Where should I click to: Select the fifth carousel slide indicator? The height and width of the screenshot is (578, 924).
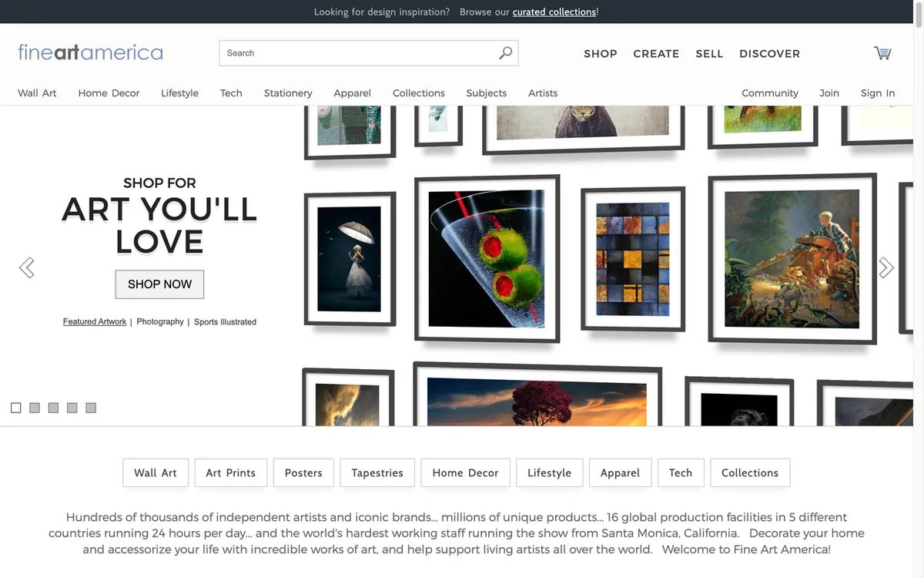[91, 408]
